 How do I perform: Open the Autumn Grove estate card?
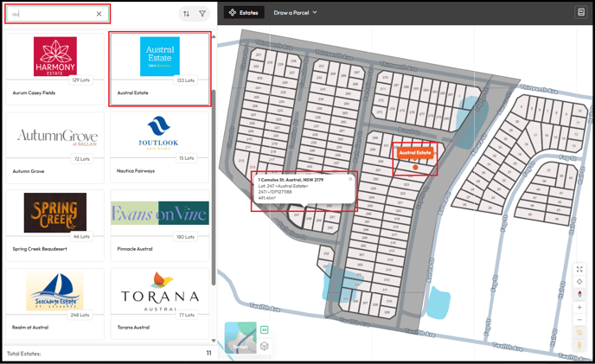pyautogui.click(x=55, y=147)
